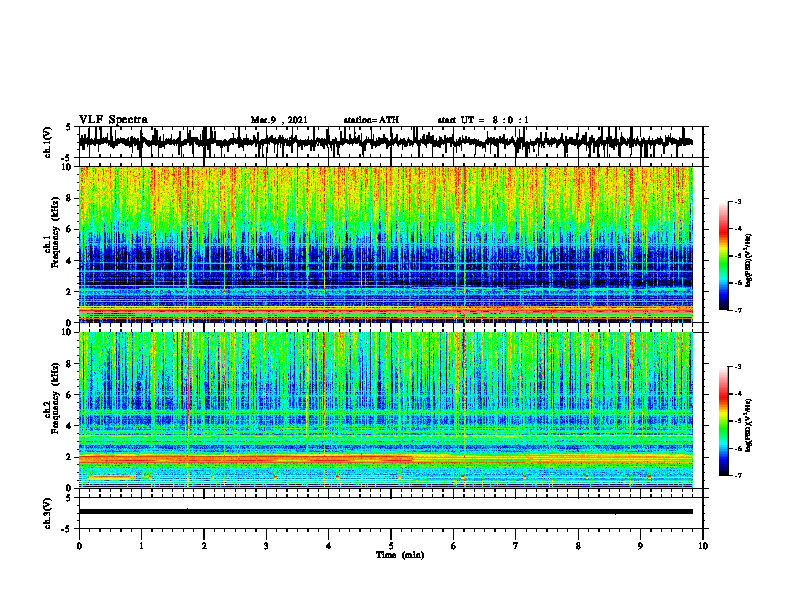The width and height of the screenshot is (792, 612).
Task: Click the "-3" label on the ch.1 color bar
Action: coord(738,201)
